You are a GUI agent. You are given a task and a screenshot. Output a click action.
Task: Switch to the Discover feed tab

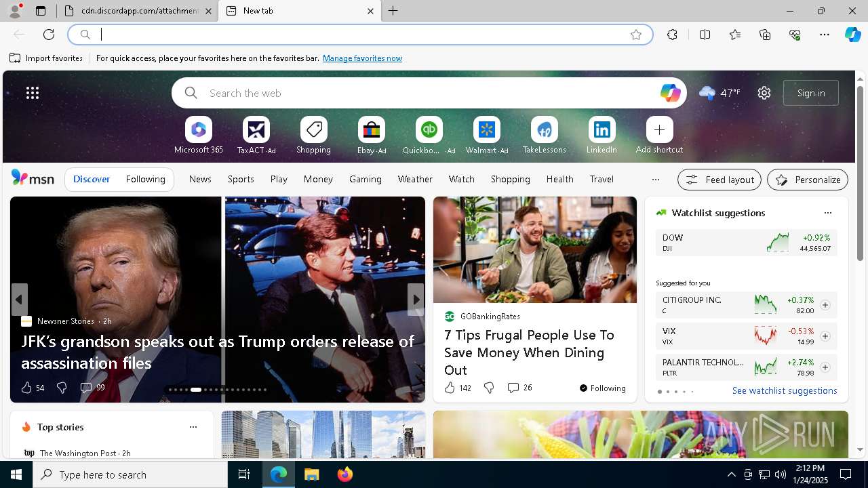pos(92,180)
